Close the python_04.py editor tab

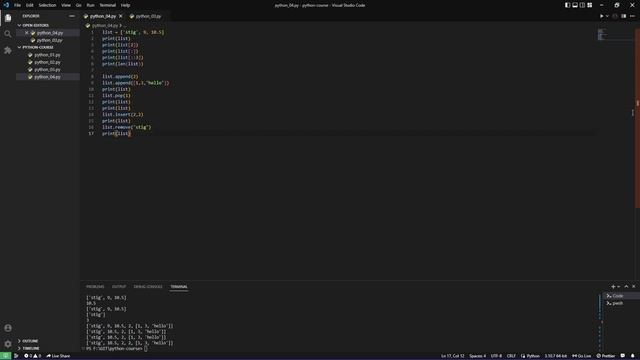click(x=120, y=16)
